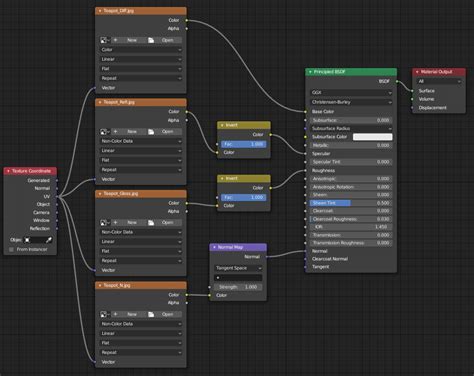Collapse the Normal Map node

tap(214, 247)
